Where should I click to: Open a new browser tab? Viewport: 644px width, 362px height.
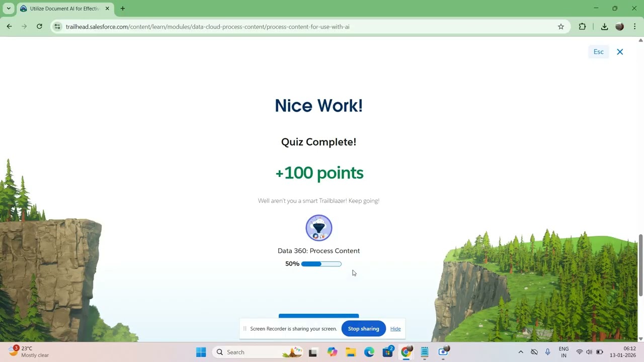(x=122, y=9)
